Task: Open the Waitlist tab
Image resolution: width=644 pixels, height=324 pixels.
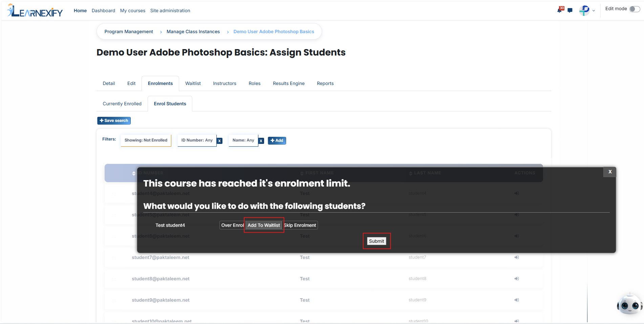Action: click(x=193, y=83)
